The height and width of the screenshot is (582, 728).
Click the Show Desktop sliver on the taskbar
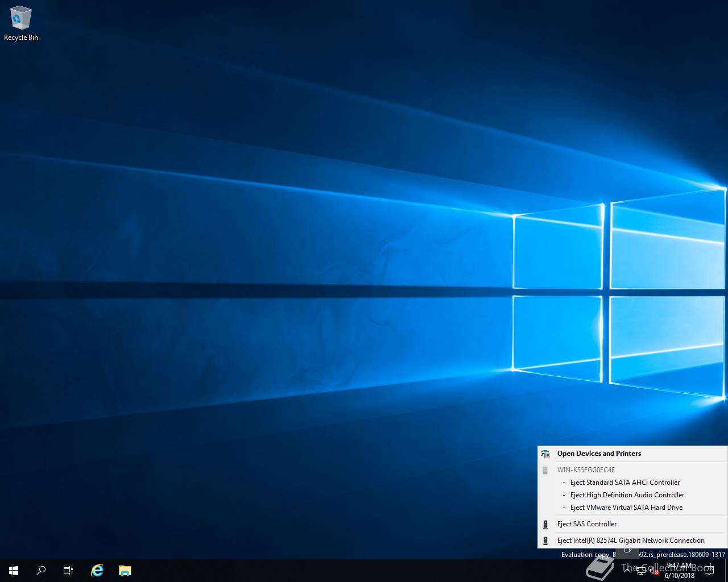(x=726, y=571)
